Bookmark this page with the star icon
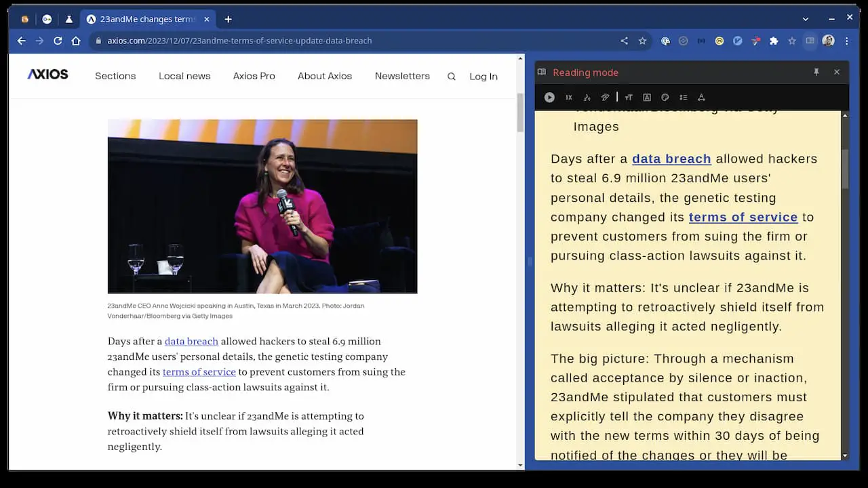 642,41
